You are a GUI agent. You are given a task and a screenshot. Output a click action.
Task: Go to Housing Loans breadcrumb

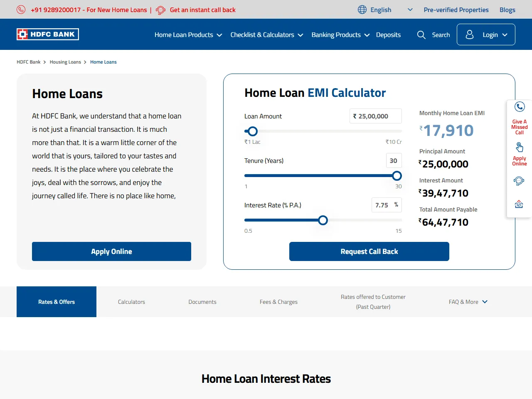(x=65, y=62)
